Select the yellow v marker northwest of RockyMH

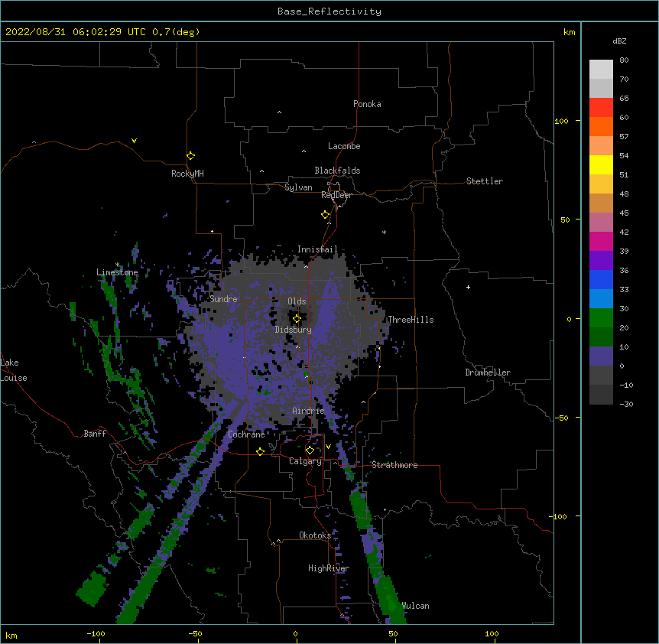tap(134, 141)
